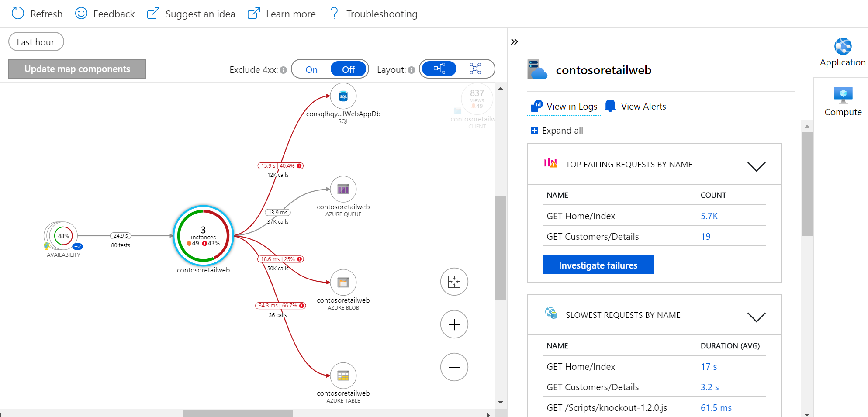Viewport: 868px width, 417px height.
Task: Click Investigate failures button
Action: [598, 265]
